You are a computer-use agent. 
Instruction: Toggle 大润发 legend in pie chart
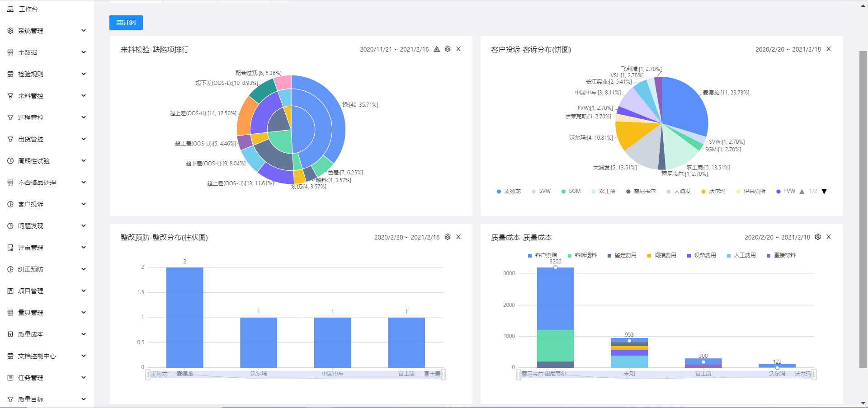(x=679, y=192)
